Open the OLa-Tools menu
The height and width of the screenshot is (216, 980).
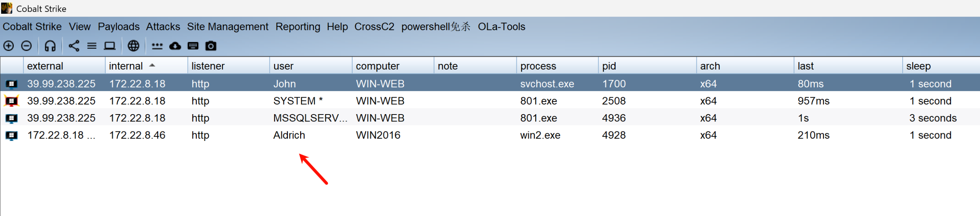(x=501, y=27)
